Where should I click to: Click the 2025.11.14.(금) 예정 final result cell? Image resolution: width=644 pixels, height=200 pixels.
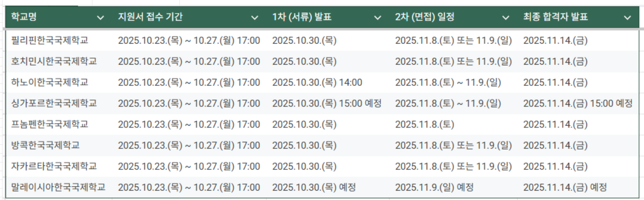click(565, 187)
